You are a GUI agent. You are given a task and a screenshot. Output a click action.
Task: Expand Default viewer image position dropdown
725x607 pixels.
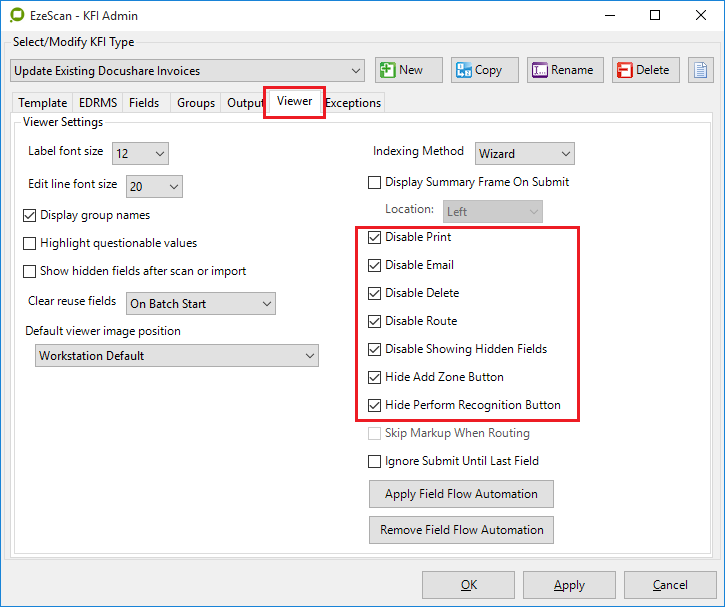point(176,356)
